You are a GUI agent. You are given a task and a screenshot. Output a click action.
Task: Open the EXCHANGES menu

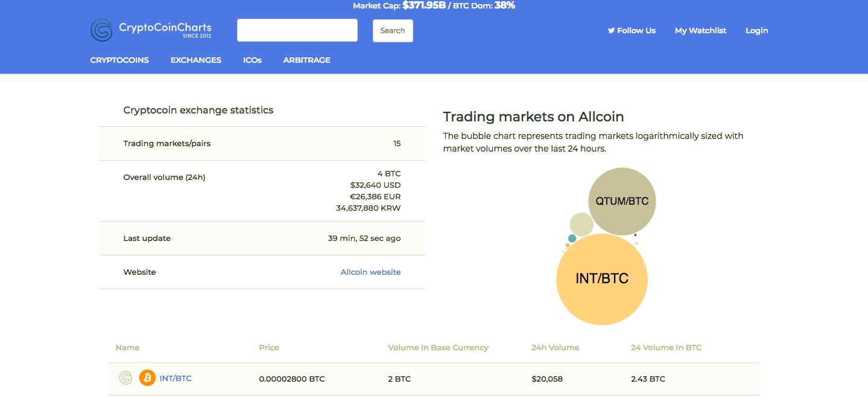(196, 60)
